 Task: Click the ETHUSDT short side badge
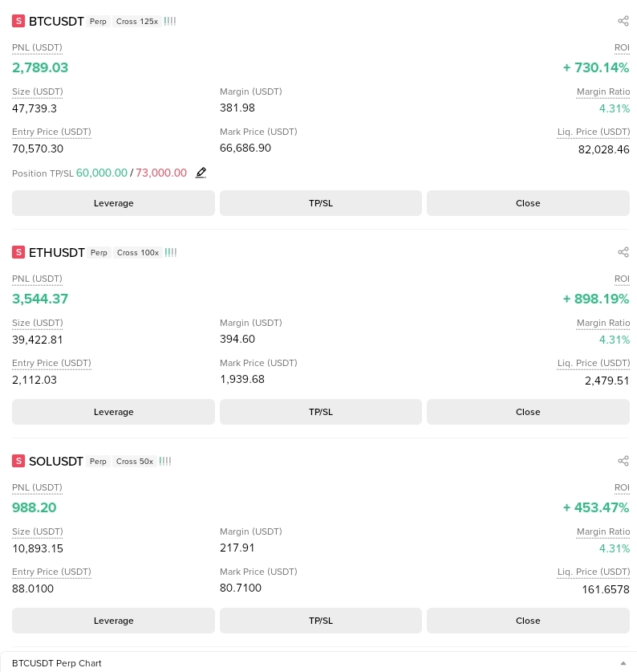tap(18, 252)
